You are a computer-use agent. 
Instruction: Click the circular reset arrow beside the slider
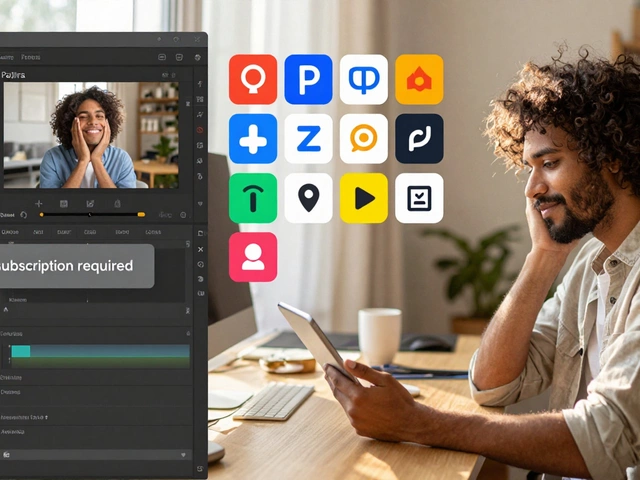click(24, 215)
